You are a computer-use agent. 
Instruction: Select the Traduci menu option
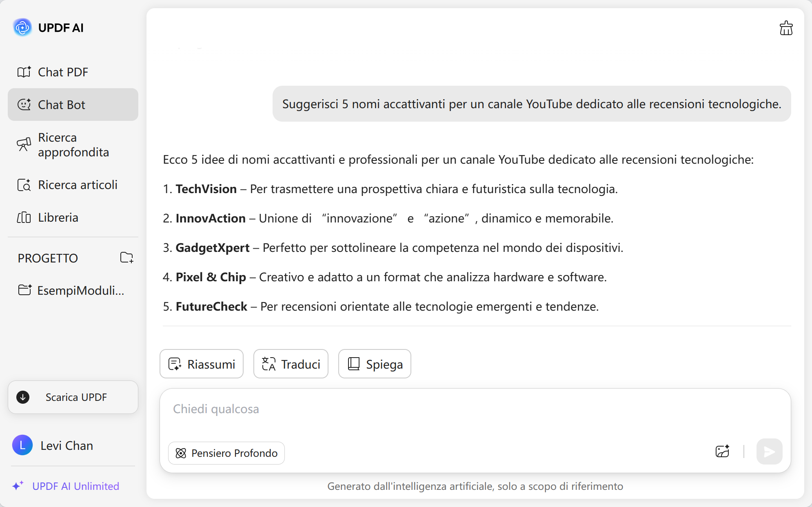click(x=291, y=364)
